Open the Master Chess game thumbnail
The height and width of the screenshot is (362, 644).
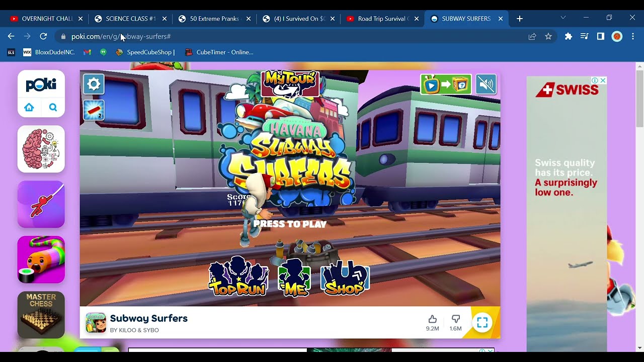click(41, 315)
